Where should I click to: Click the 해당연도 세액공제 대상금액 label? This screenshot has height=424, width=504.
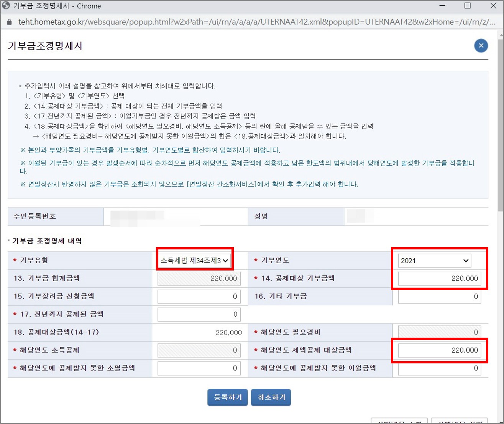pyautogui.click(x=306, y=350)
